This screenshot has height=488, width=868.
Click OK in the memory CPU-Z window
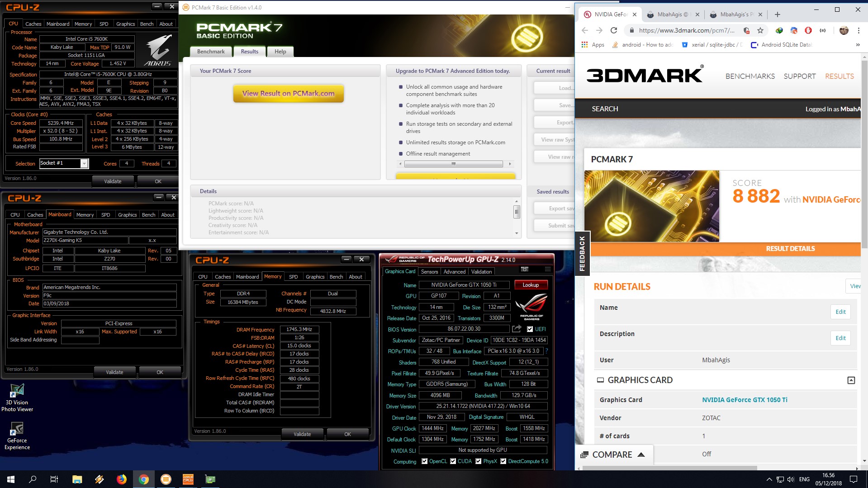[x=347, y=434]
